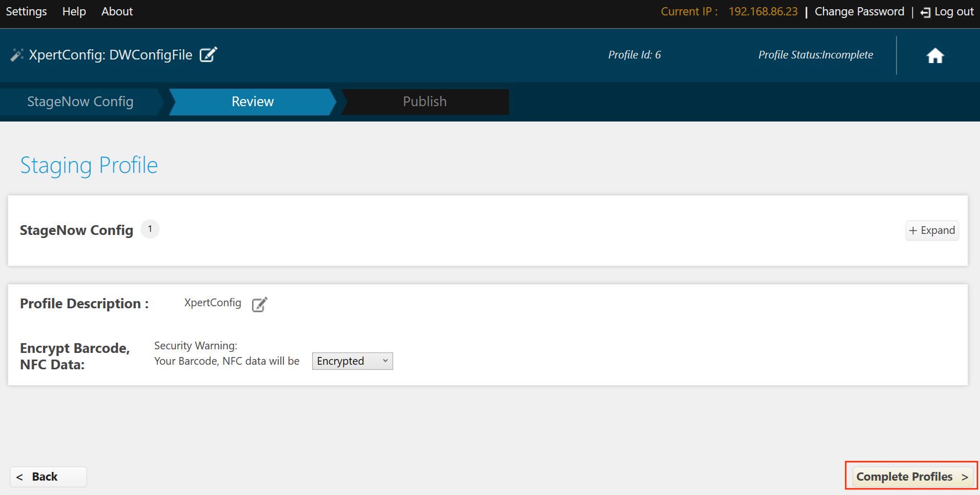Select the Review step tab
Image resolution: width=980 pixels, height=495 pixels.
click(x=253, y=102)
